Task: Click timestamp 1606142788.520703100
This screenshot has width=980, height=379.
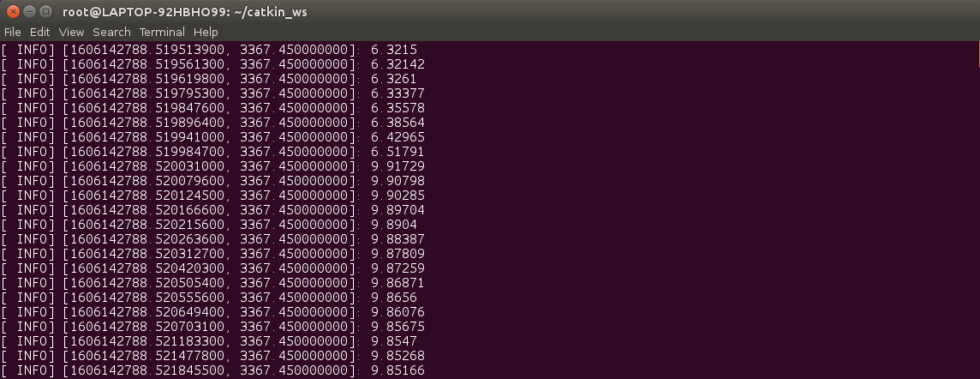Action: [149, 327]
